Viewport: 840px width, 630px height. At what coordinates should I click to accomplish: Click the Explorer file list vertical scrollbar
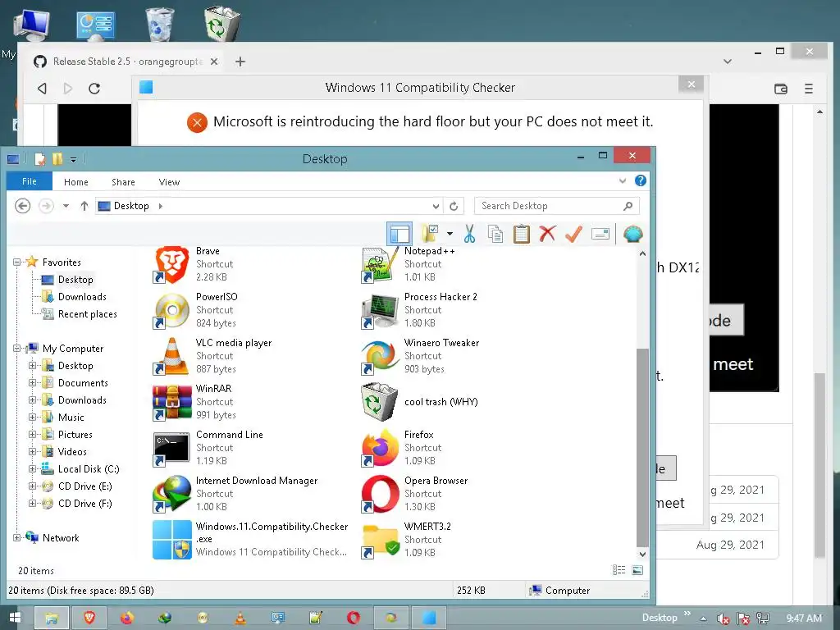coord(642,447)
